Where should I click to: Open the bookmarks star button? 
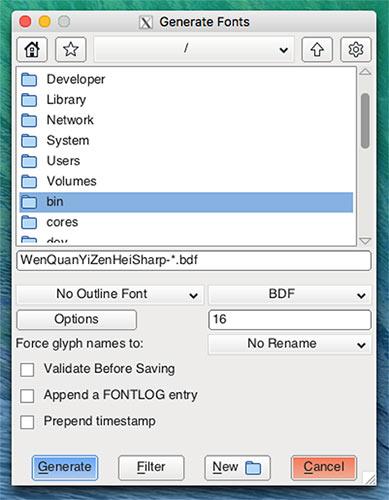tap(71, 50)
